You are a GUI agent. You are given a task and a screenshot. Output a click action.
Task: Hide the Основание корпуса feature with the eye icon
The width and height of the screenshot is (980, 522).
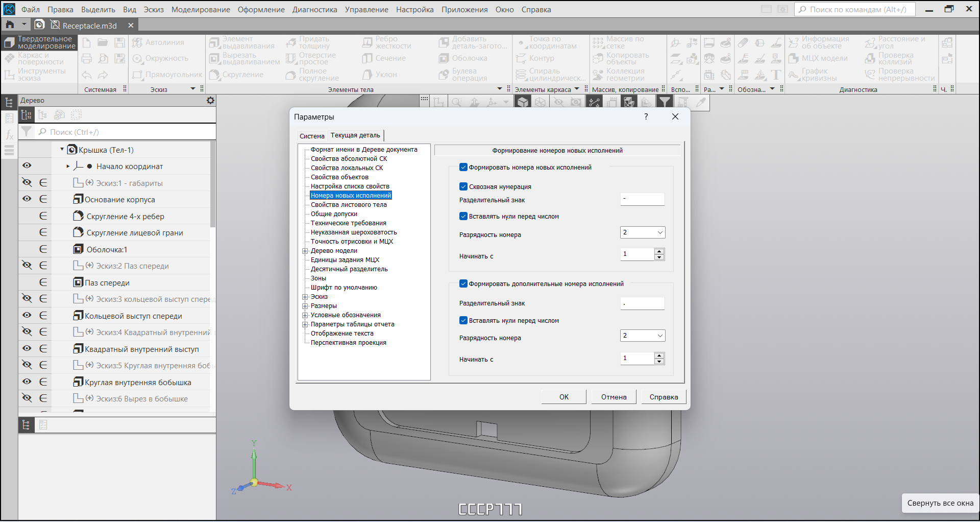pos(27,199)
